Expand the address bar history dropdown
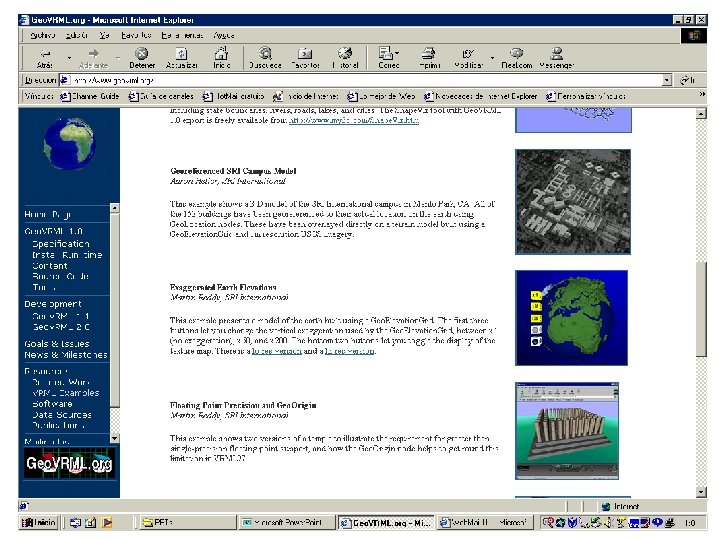Viewport: 720px width, 540px height. coord(667,80)
